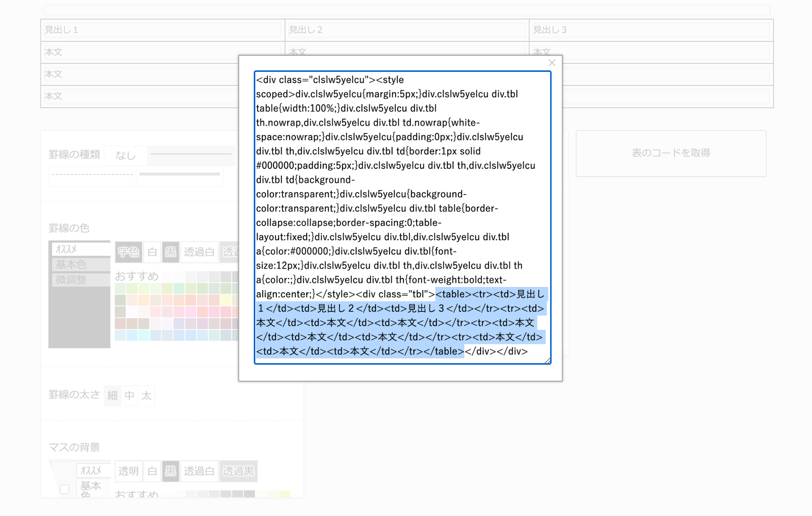
Task: Select 黒 border color preset
Action: pos(170,252)
